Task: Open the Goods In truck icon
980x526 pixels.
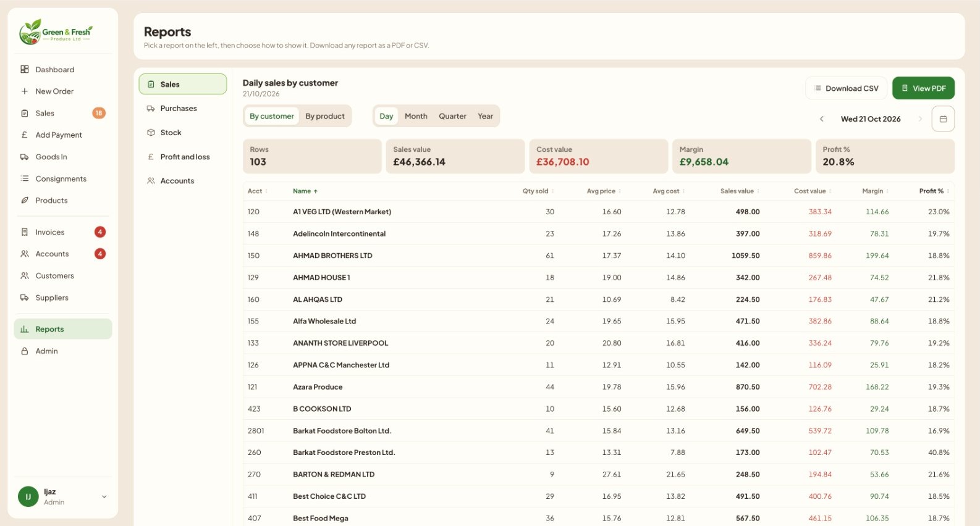Action: click(x=25, y=157)
